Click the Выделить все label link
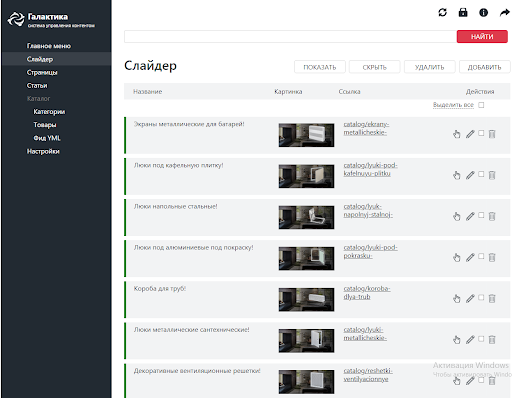Screen dimensions: 512x398 pos(453,105)
